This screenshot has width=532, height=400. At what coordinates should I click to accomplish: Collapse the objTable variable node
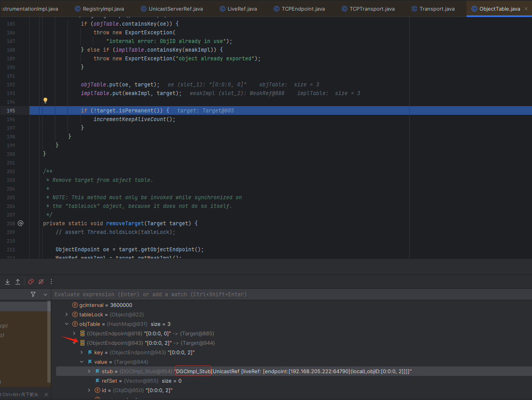click(x=67, y=324)
